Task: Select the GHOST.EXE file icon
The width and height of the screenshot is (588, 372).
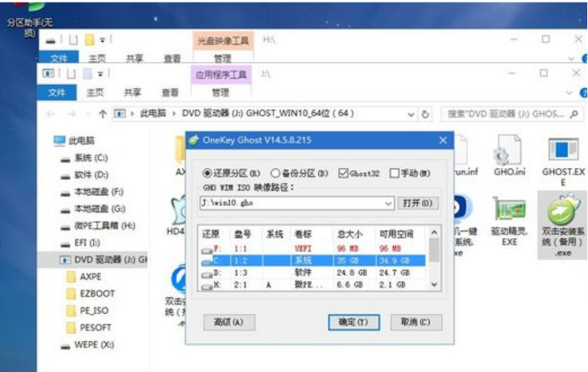Action: 562,153
